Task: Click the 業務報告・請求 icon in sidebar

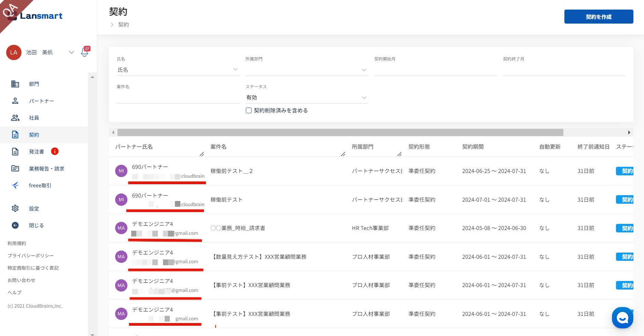Action: coord(15,169)
